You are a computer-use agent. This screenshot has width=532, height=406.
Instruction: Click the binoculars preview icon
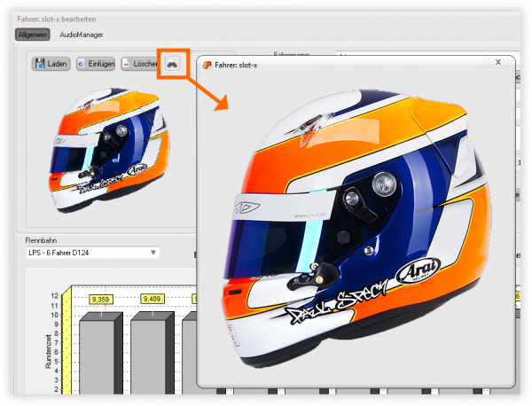click(x=173, y=64)
